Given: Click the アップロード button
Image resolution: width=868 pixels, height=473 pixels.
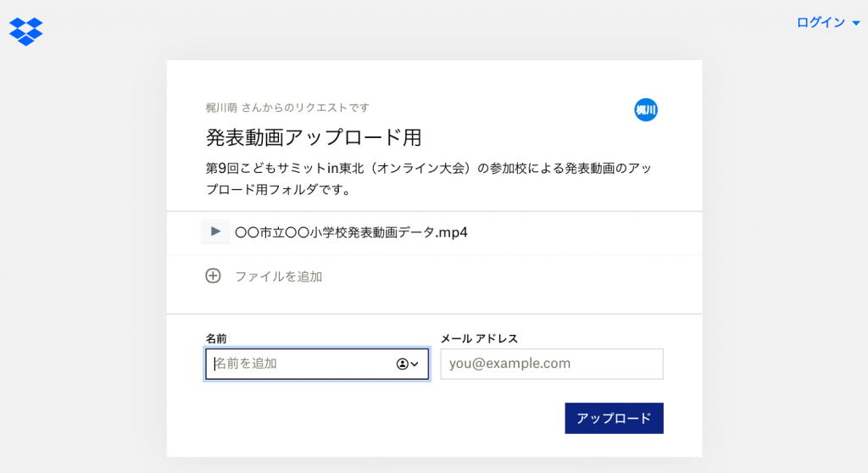Looking at the screenshot, I should click(614, 418).
